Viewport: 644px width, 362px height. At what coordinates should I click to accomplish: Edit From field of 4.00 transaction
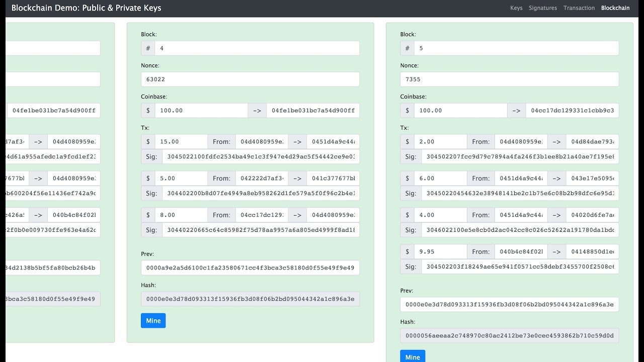click(521, 215)
